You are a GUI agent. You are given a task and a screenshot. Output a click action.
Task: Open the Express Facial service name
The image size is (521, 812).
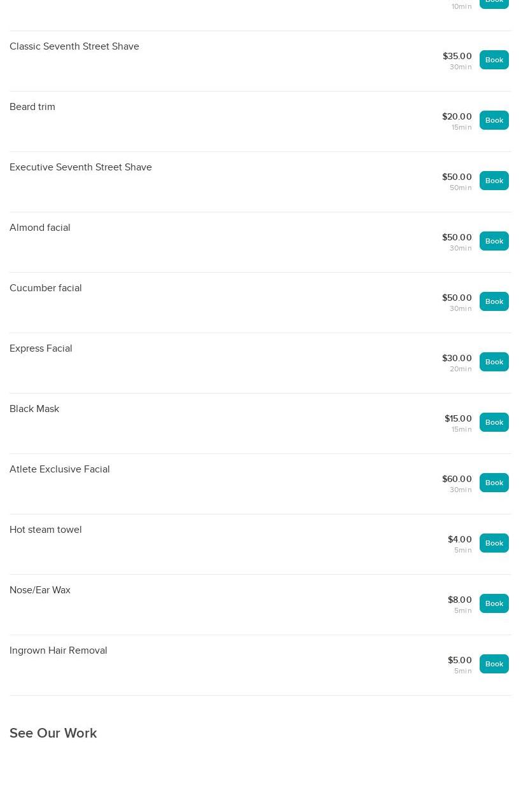[x=41, y=348]
